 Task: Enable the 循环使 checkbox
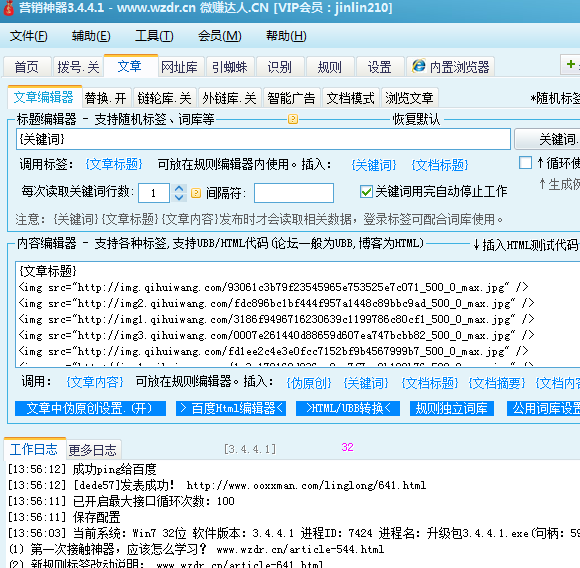525,163
